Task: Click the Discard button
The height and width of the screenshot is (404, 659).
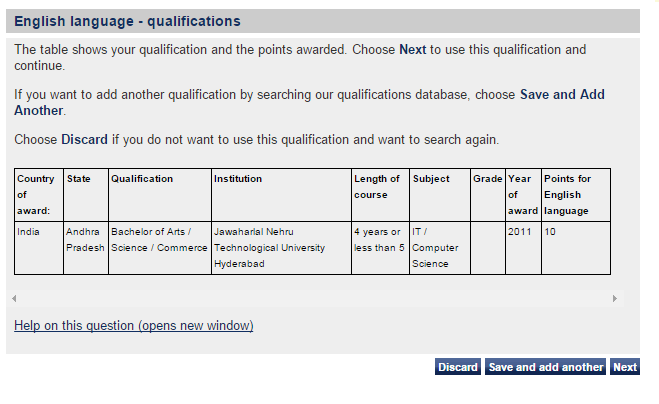Action: click(x=457, y=367)
